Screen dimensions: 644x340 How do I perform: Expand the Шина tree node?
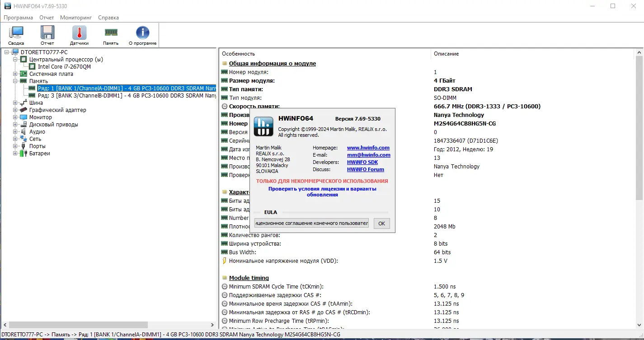click(15, 103)
